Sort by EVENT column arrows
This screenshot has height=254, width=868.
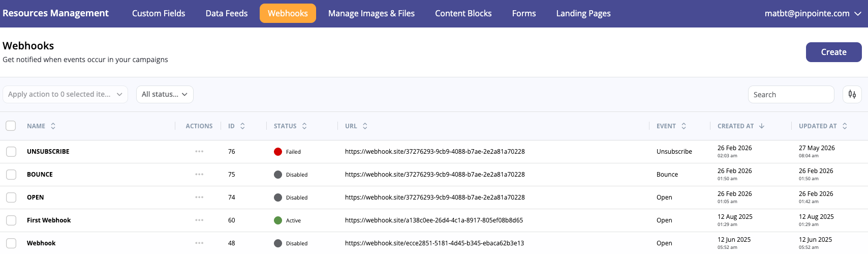pyautogui.click(x=684, y=126)
